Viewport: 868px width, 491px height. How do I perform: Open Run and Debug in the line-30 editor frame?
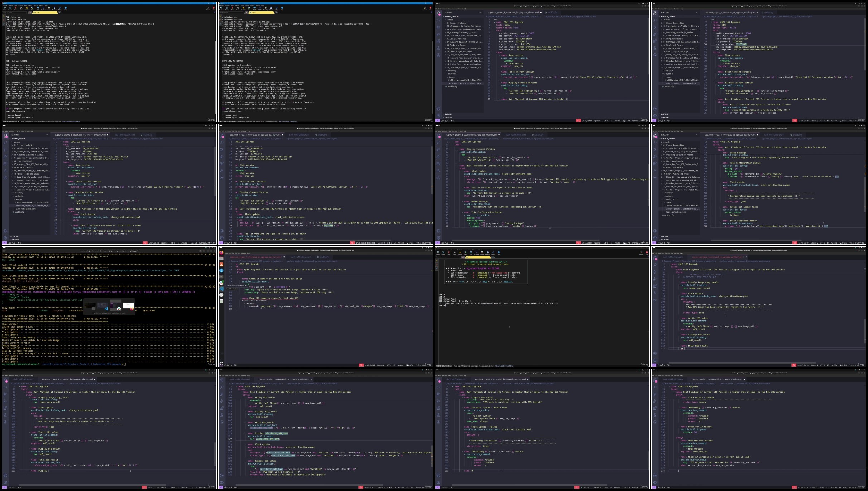pos(438,34)
